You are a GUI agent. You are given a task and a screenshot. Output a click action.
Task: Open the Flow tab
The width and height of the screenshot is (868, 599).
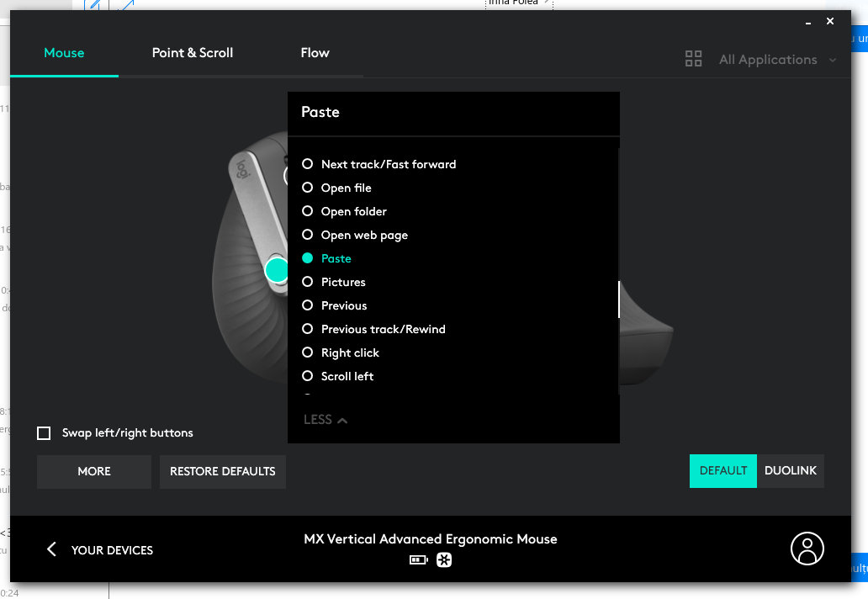tap(315, 53)
